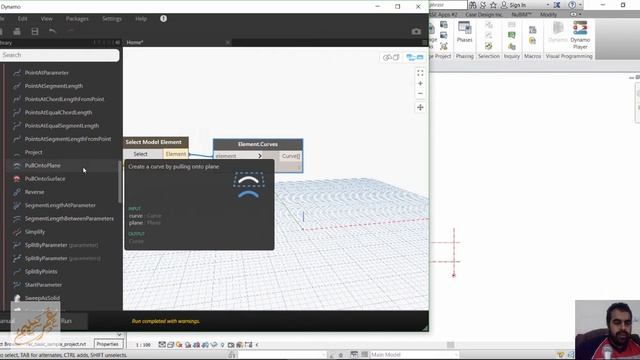The width and height of the screenshot is (640, 360).
Task: Click the Element.Curves node title
Action: (x=258, y=144)
